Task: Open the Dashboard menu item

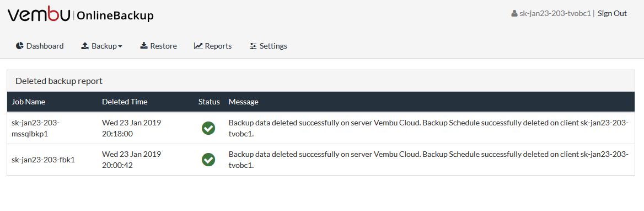Action: [x=40, y=46]
